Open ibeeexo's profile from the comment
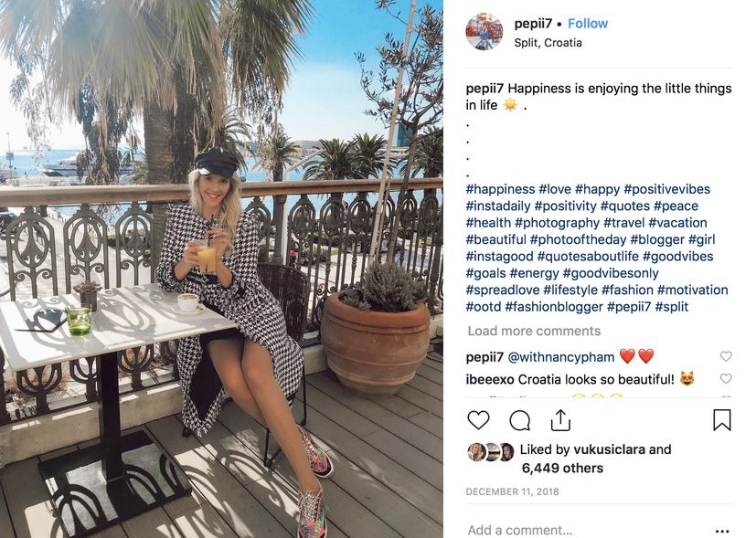756x538 pixels. (490, 380)
